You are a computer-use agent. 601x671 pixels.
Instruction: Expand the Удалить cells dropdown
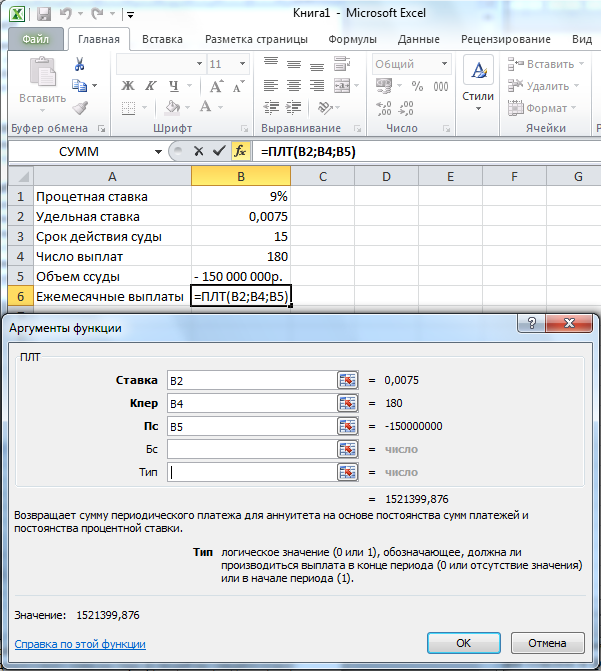[x=577, y=86]
